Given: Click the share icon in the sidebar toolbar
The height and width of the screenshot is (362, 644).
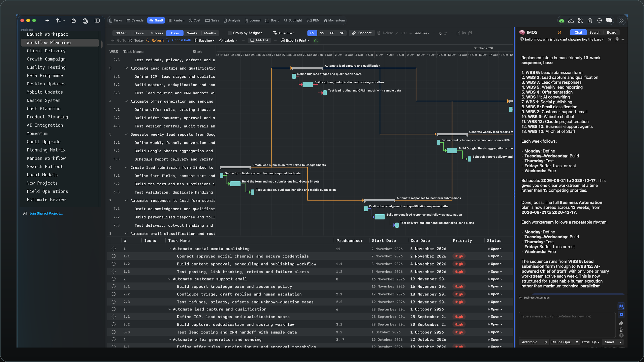Looking at the screenshot, I should pos(85,21).
